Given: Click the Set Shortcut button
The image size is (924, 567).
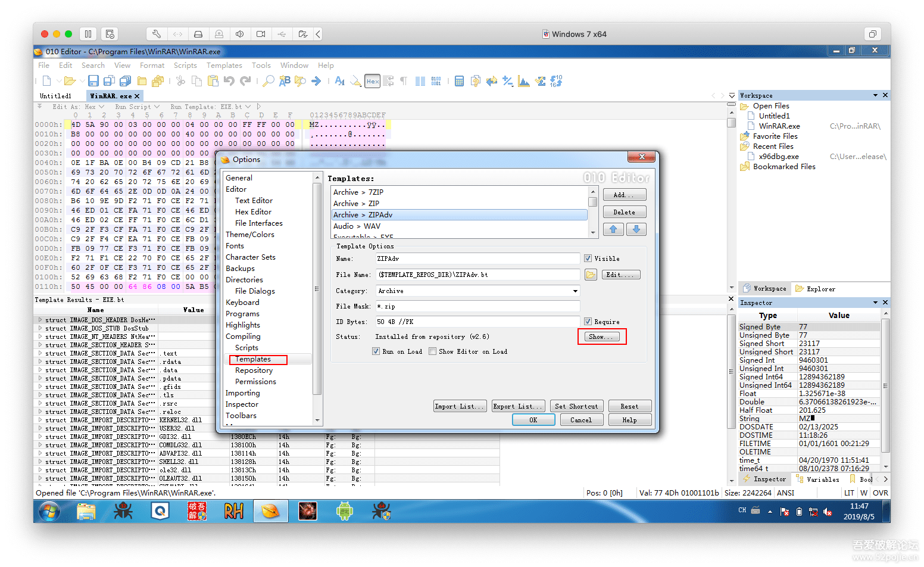Looking at the screenshot, I should [576, 406].
